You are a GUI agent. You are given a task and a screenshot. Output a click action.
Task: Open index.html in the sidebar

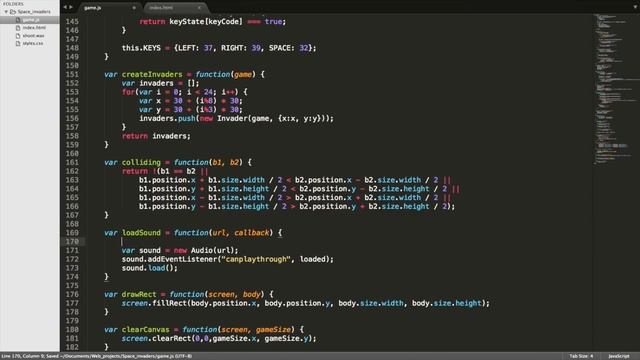pyautogui.click(x=34, y=28)
